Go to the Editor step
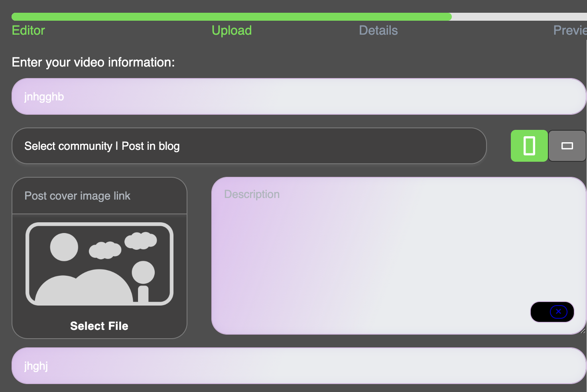Viewport: 587px width, 392px height. (28, 30)
